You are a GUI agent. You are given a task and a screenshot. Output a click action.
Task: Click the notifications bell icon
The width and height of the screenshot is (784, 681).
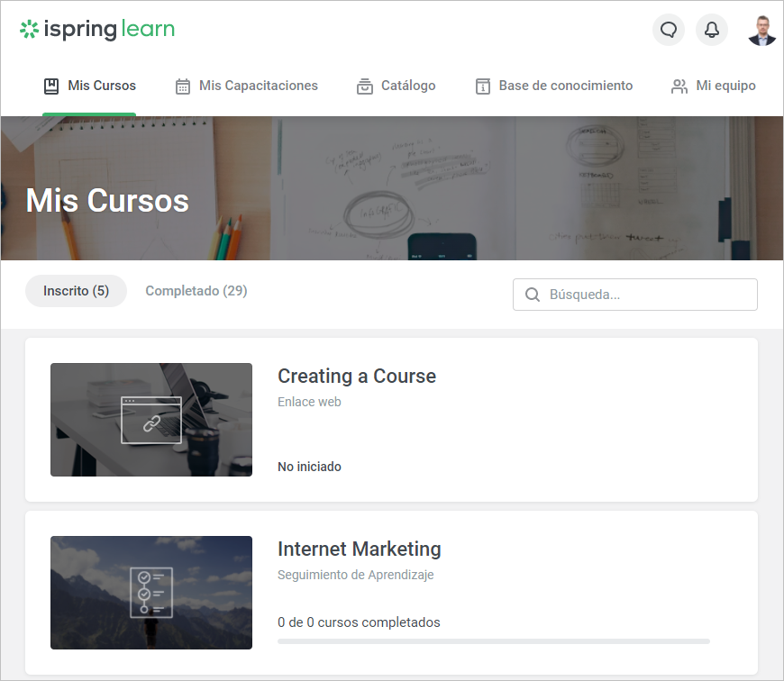[712, 30]
